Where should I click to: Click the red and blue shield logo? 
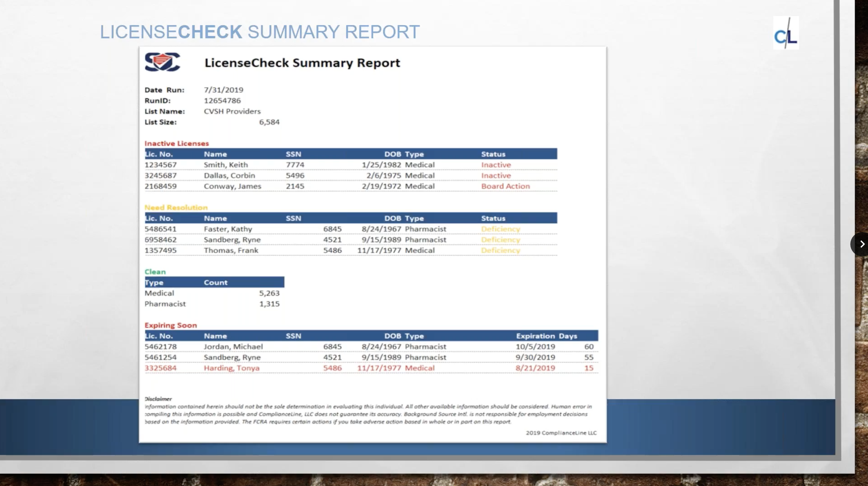coord(163,62)
